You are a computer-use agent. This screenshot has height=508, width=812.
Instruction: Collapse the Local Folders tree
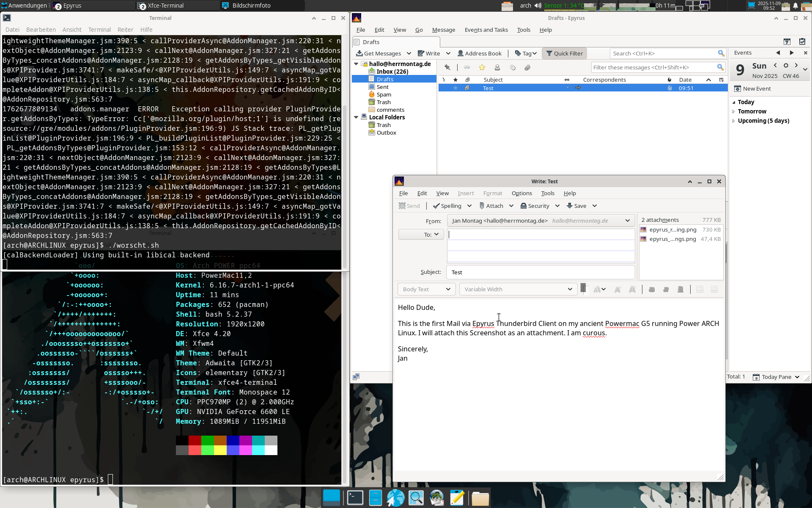356,117
